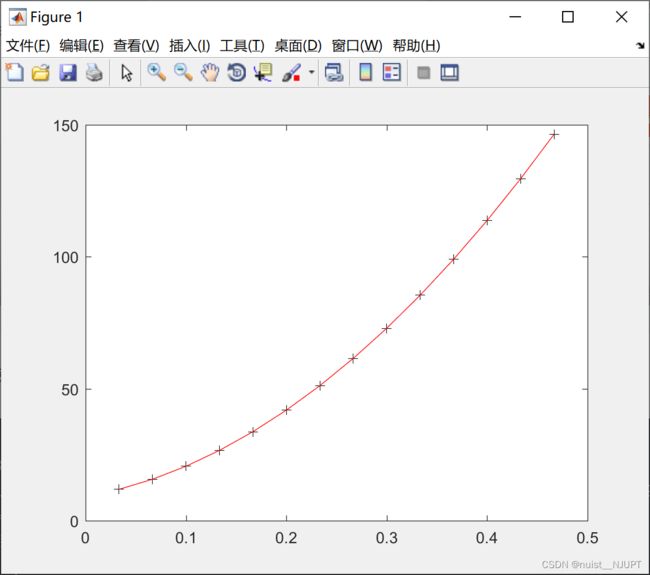Click the data marker at x equals 0.3
The width and height of the screenshot is (650, 575).
pyautogui.click(x=386, y=329)
